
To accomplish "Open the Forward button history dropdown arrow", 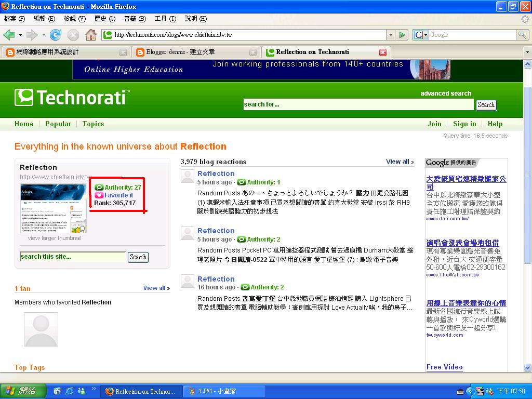I will tap(44, 35).
